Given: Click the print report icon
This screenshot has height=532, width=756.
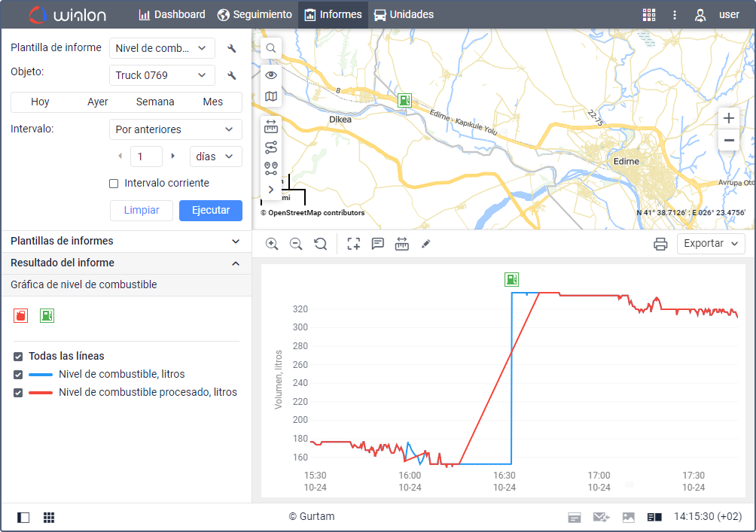Looking at the screenshot, I should pos(660,244).
